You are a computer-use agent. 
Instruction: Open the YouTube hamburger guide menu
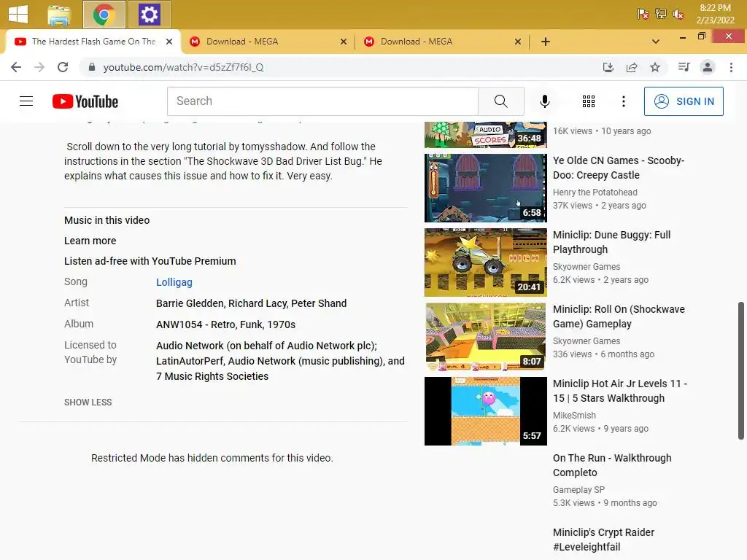[x=26, y=101]
